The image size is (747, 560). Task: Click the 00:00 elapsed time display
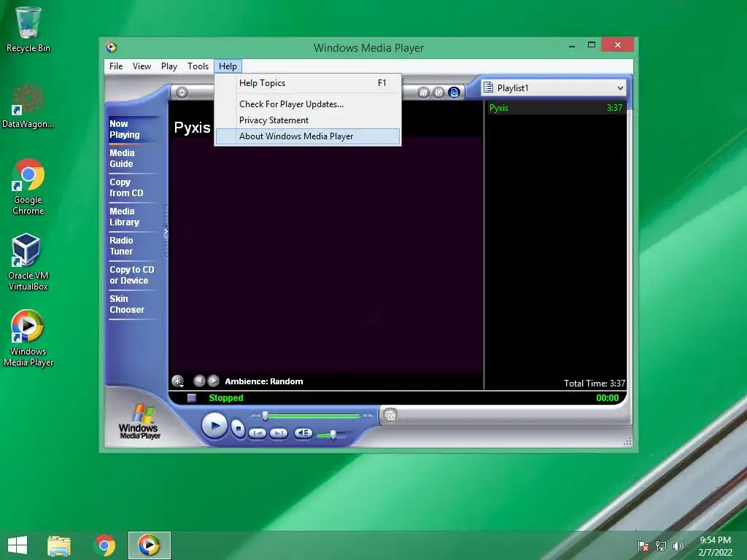point(608,397)
